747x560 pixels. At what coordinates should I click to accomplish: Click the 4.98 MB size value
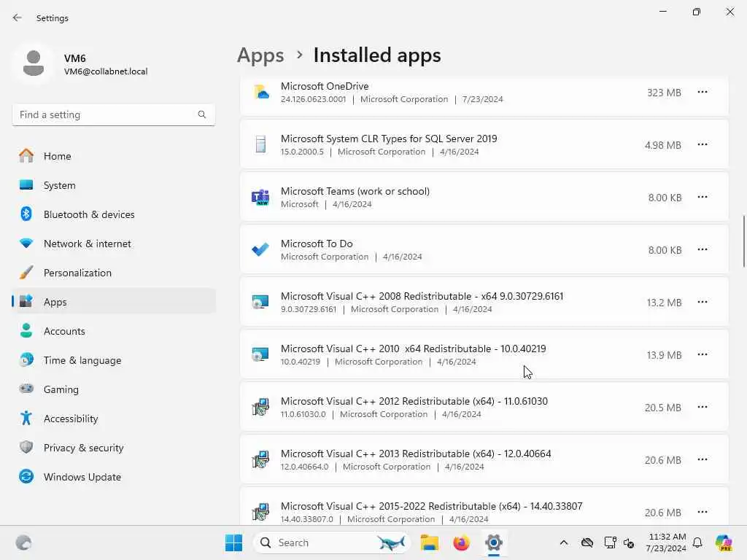pos(662,145)
